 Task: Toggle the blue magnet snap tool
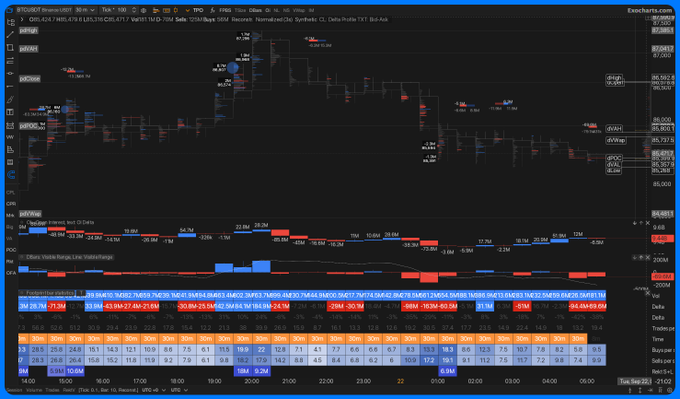point(10,175)
